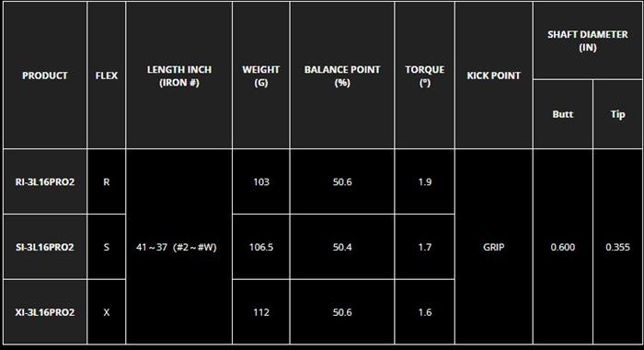Select the TORQUE header cell
644x350 pixels.
[425, 76]
